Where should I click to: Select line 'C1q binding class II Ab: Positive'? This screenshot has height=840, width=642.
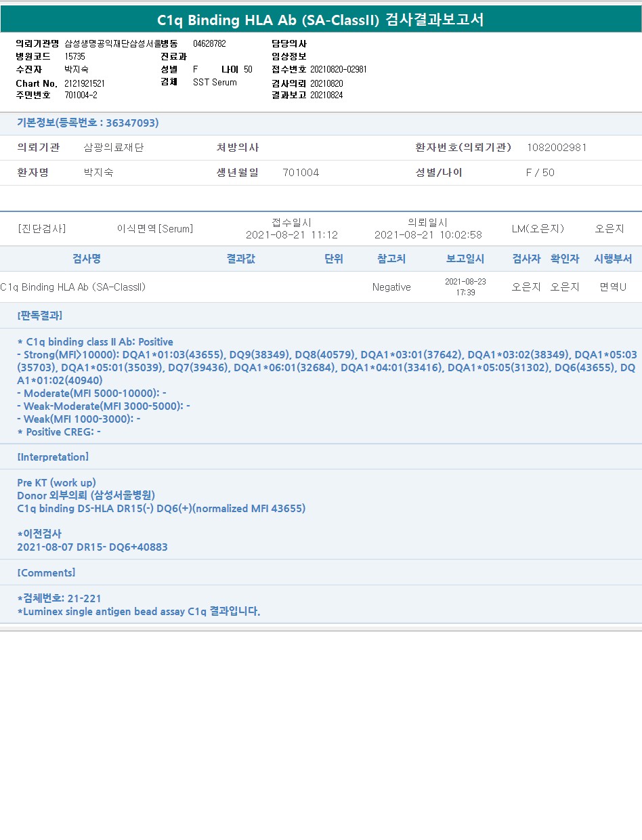tap(95, 341)
